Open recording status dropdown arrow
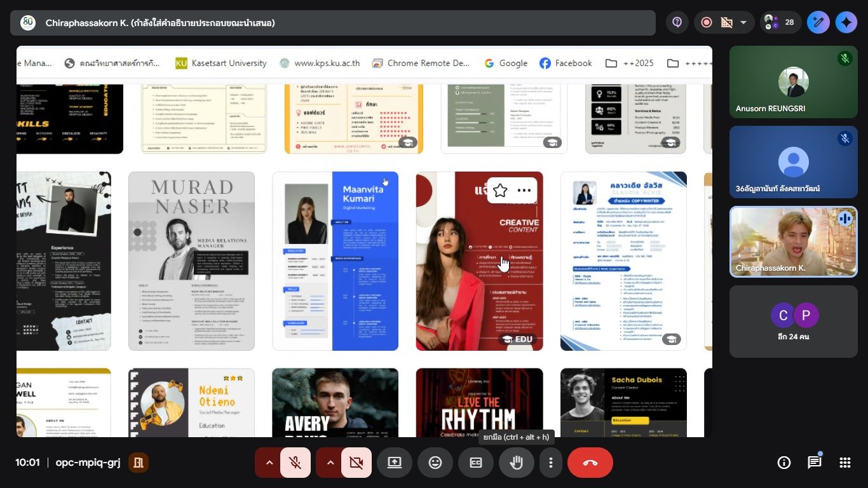 (x=743, y=23)
